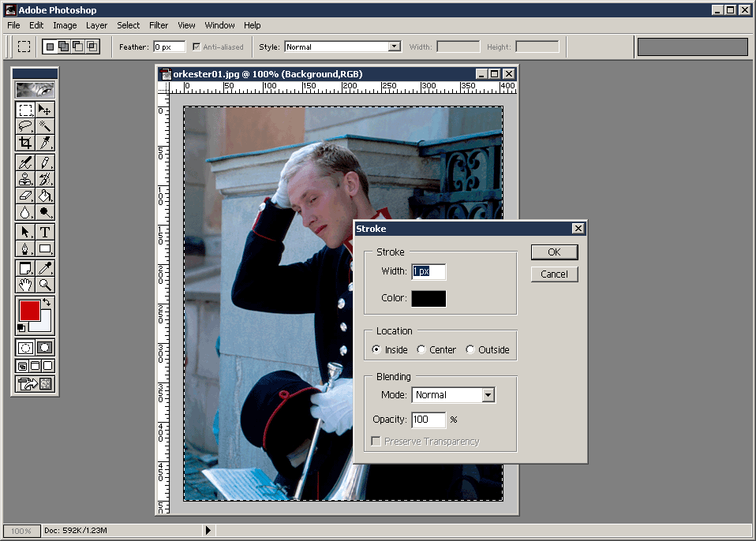Swap foreground and background colors
The height and width of the screenshot is (541, 756).
47,303
